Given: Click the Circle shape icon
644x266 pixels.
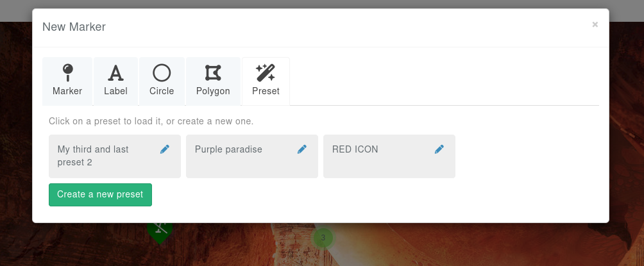Looking at the screenshot, I should [162, 72].
